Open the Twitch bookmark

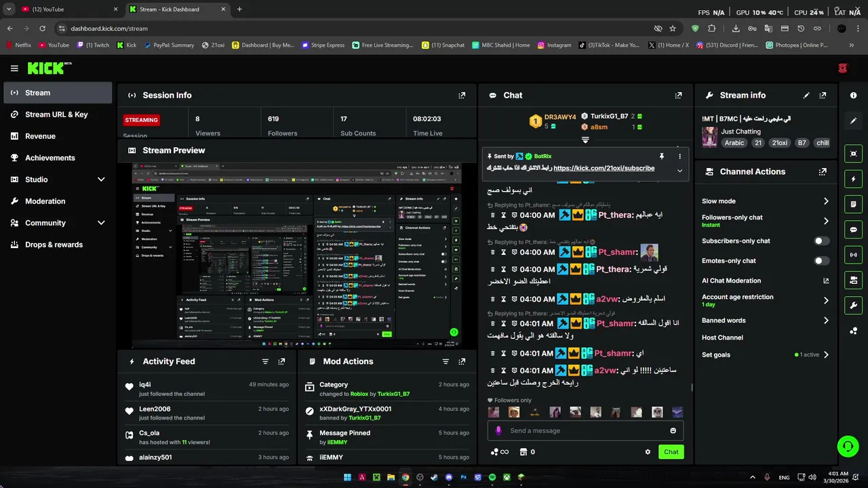point(93,45)
